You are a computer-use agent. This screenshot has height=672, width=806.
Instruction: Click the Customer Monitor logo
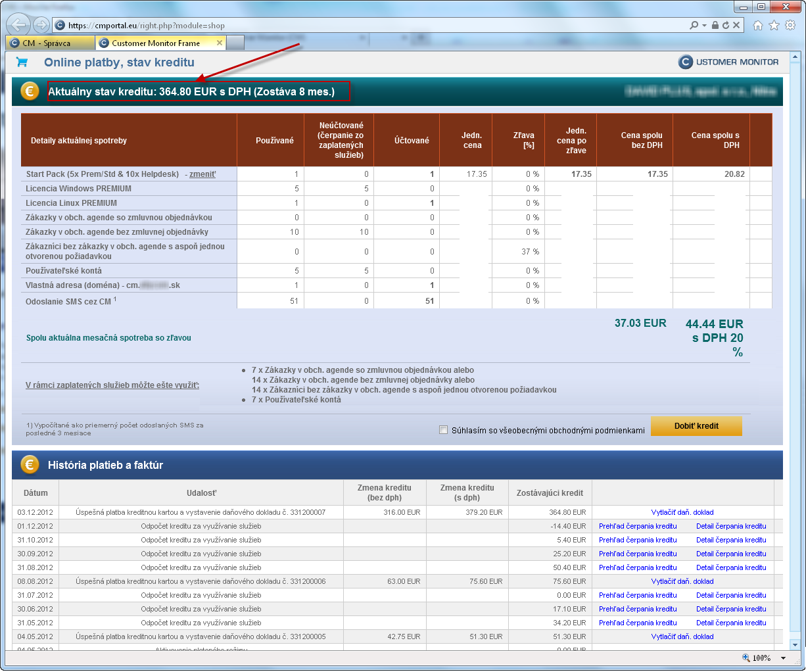click(728, 62)
